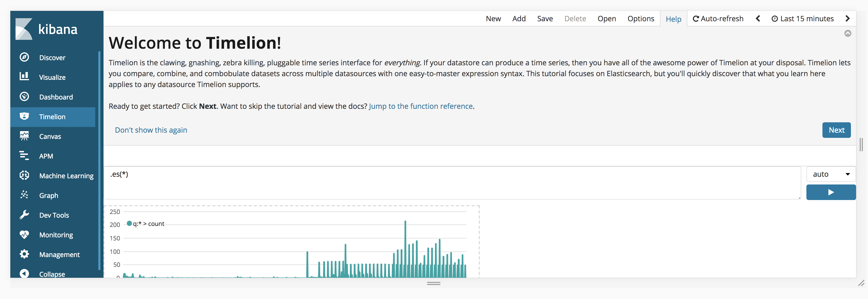Screen dimensions: 868x299
Task: Click the Next tutorial button
Action: coord(837,130)
